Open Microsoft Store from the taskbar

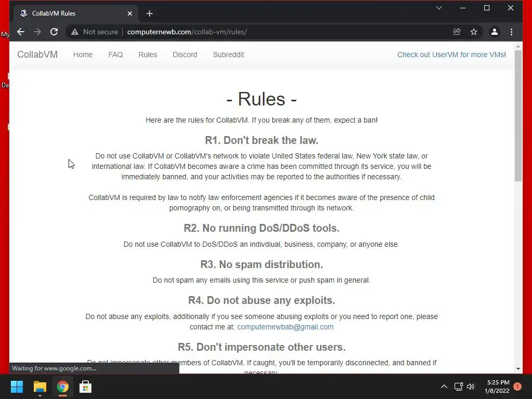(x=85, y=387)
